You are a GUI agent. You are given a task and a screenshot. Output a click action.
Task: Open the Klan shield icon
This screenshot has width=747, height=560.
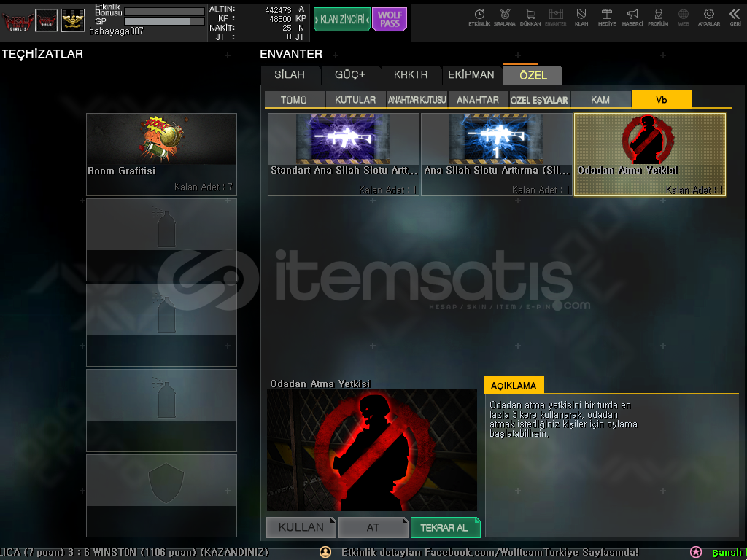(x=581, y=17)
